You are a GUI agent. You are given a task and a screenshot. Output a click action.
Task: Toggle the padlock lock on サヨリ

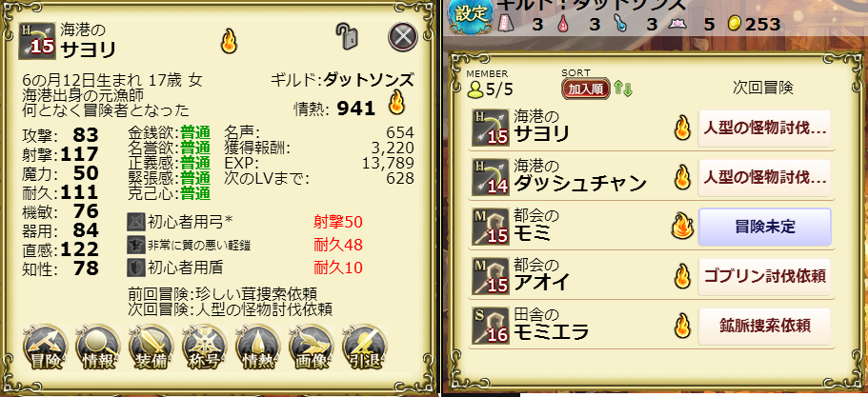[x=347, y=37]
